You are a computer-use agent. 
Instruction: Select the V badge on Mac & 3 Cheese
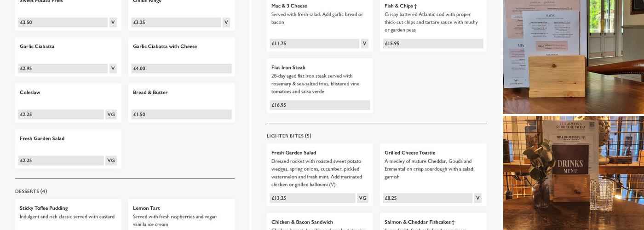364,44
